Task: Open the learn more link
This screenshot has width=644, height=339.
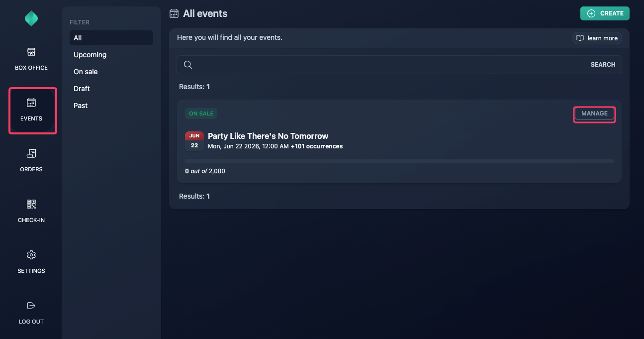Action: click(x=597, y=38)
